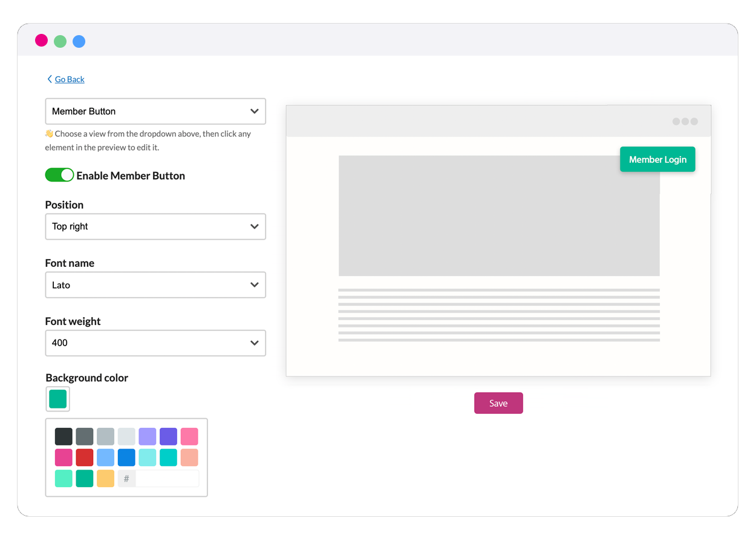This screenshot has width=756, height=538.
Task: Open the Member Button view dropdown
Action: coord(155,111)
